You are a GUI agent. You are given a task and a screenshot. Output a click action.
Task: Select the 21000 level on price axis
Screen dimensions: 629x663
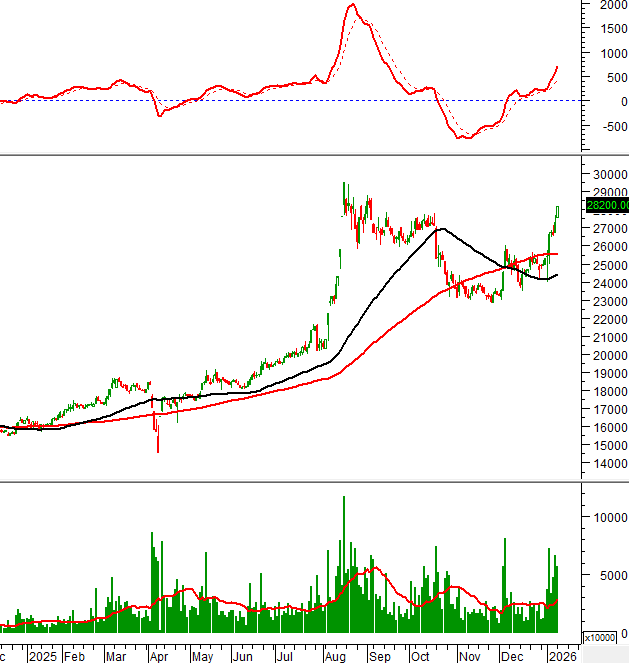pos(607,337)
